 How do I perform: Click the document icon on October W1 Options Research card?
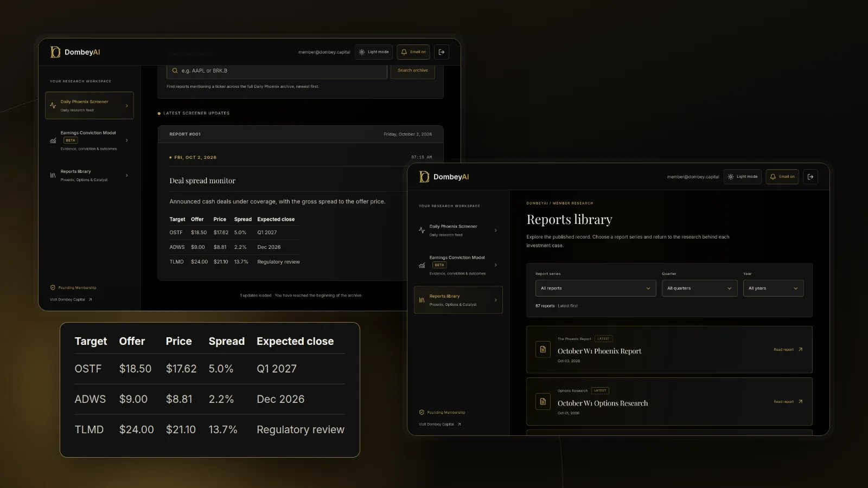pyautogui.click(x=543, y=401)
